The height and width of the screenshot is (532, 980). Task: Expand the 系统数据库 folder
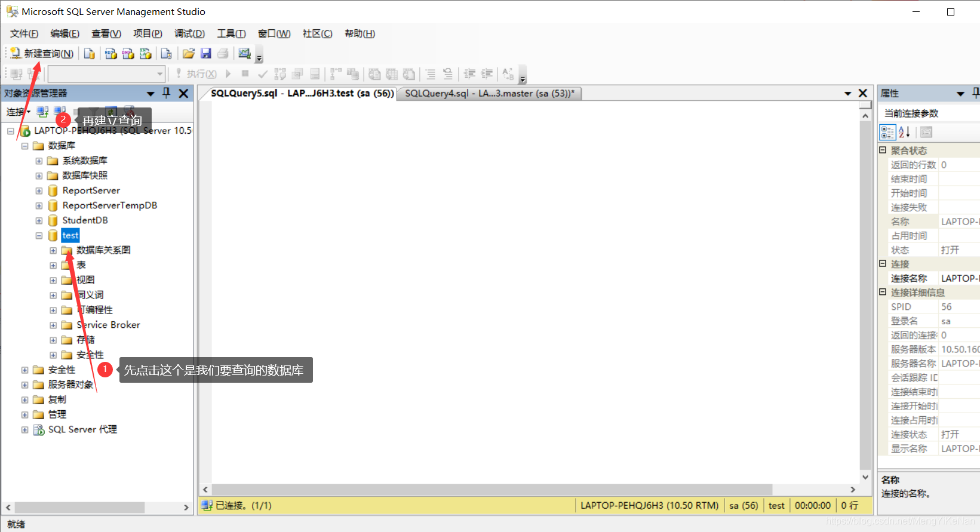click(x=39, y=161)
